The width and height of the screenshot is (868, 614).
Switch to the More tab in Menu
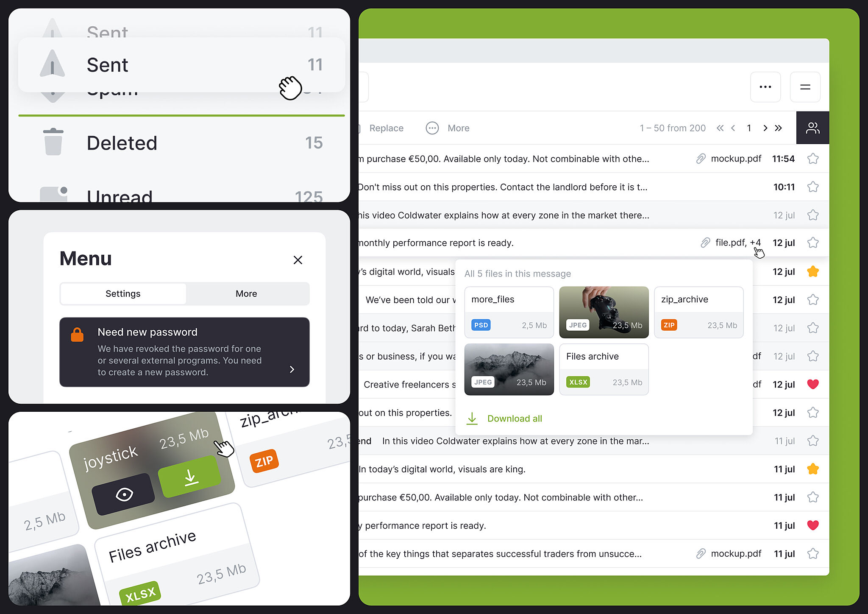(x=246, y=293)
